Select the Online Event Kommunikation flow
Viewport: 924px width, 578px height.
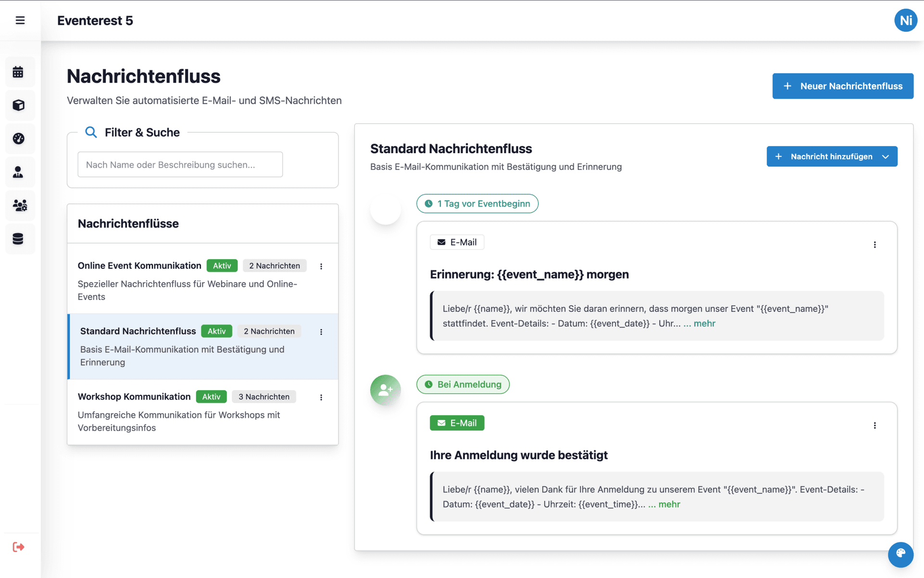140,266
